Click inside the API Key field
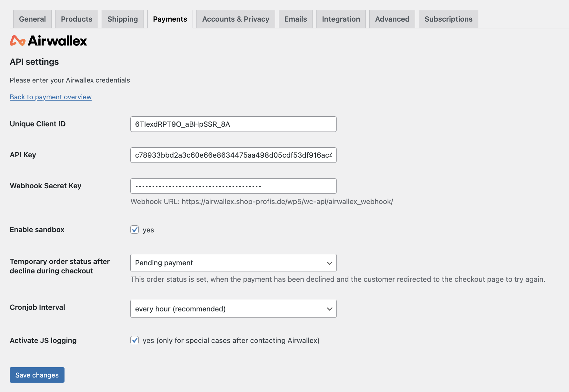The width and height of the screenshot is (569, 392). pos(233,155)
